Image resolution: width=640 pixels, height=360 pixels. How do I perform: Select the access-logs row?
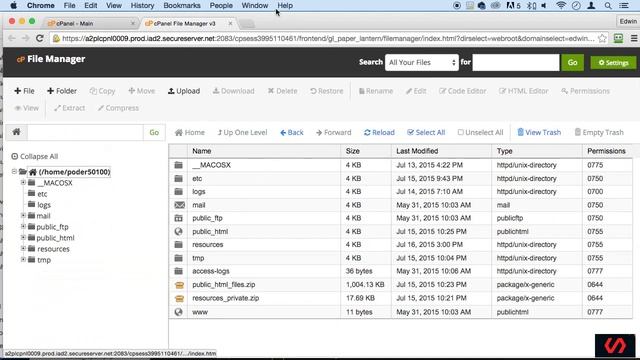coord(400,271)
